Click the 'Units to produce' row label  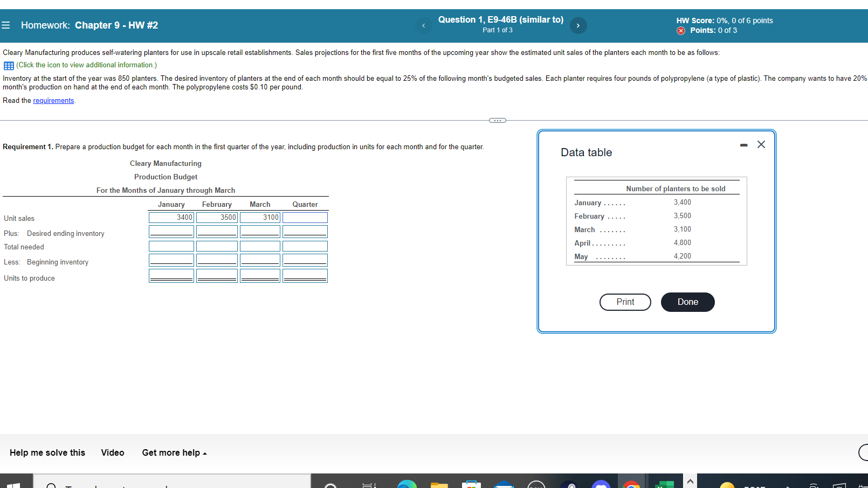coord(29,278)
